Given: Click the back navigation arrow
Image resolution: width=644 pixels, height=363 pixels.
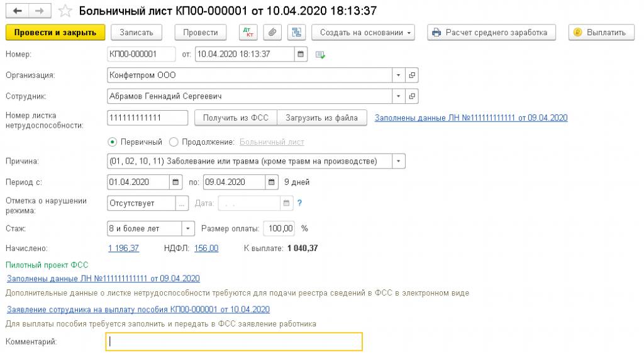Looking at the screenshot, I should 17,11.
